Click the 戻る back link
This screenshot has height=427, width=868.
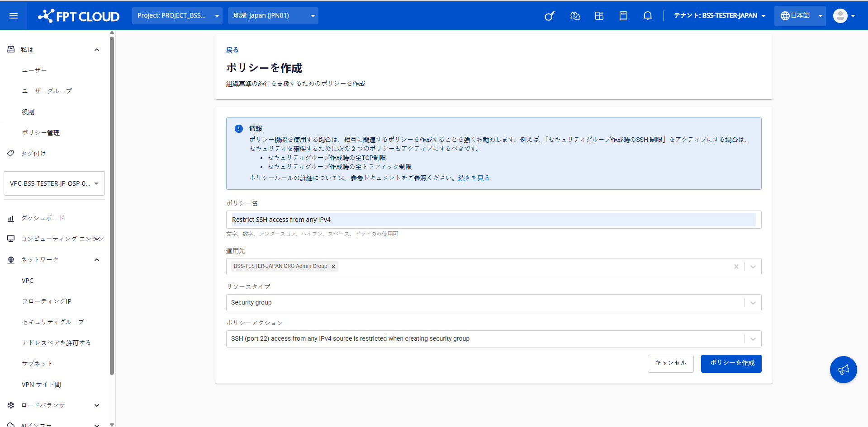[232, 50]
